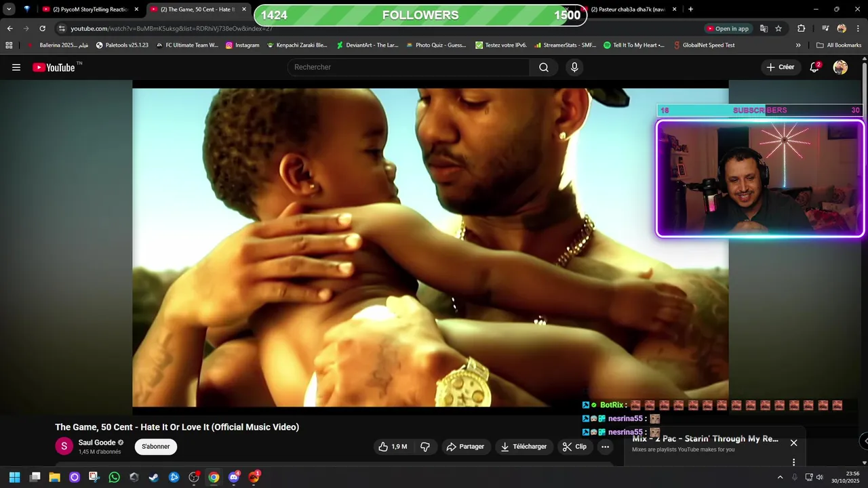Viewport: 868px width, 488px height.
Task: Open the translate page icon
Action: [764, 28]
